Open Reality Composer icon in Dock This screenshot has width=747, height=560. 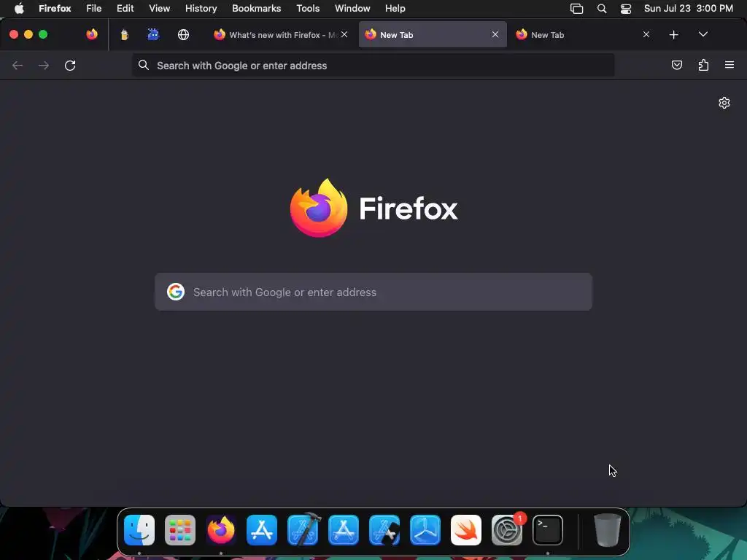coord(425,530)
